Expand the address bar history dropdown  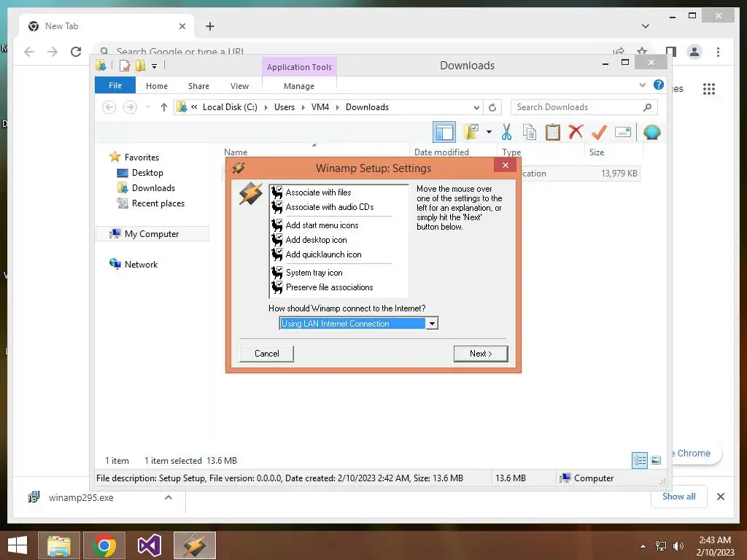pyautogui.click(x=476, y=108)
